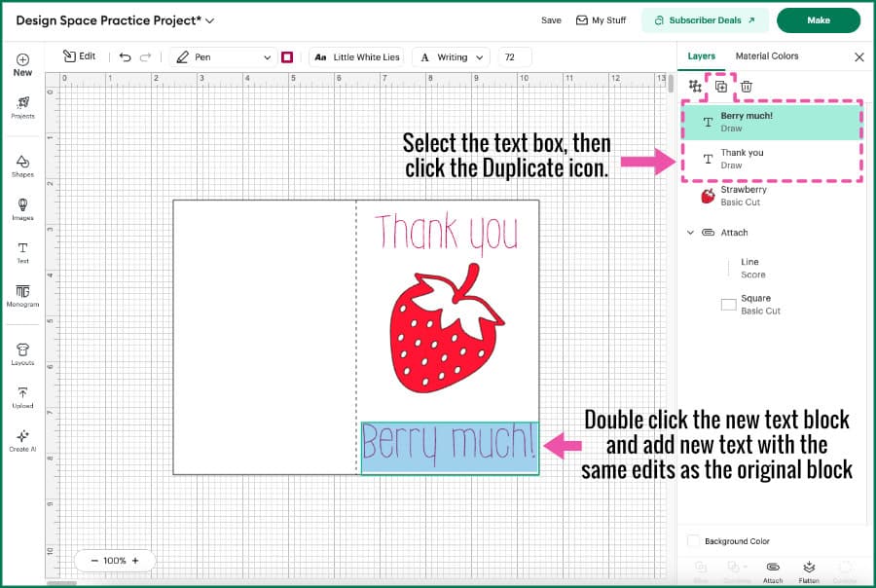Screen dimensions: 876x588
Task: Zoom in with the plus button
Action: click(x=135, y=561)
